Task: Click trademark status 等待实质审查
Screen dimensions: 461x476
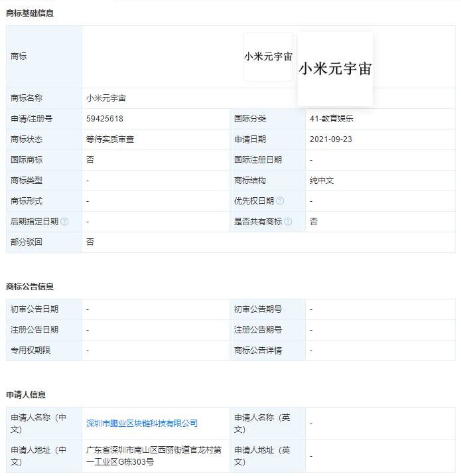Action: coord(110,139)
